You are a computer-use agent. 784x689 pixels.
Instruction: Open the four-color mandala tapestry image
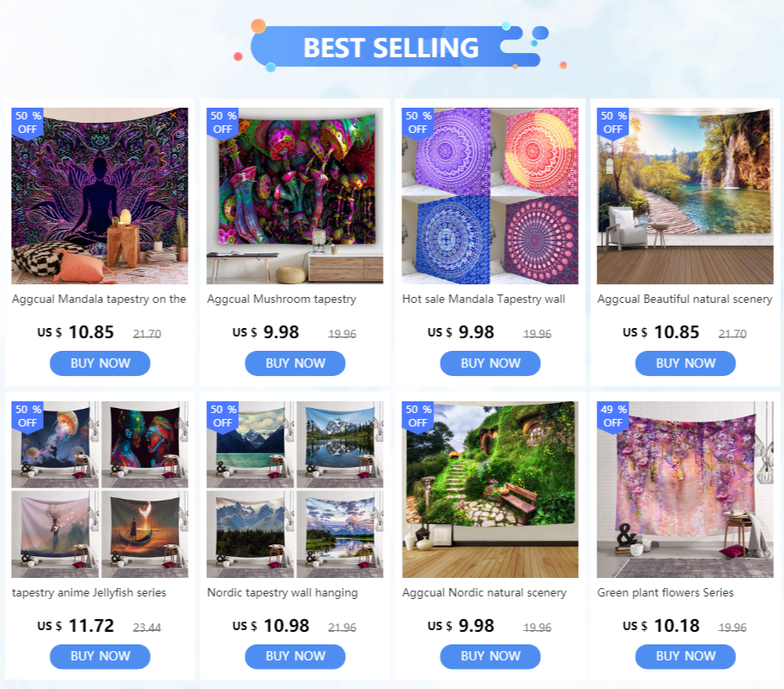tap(490, 196)
